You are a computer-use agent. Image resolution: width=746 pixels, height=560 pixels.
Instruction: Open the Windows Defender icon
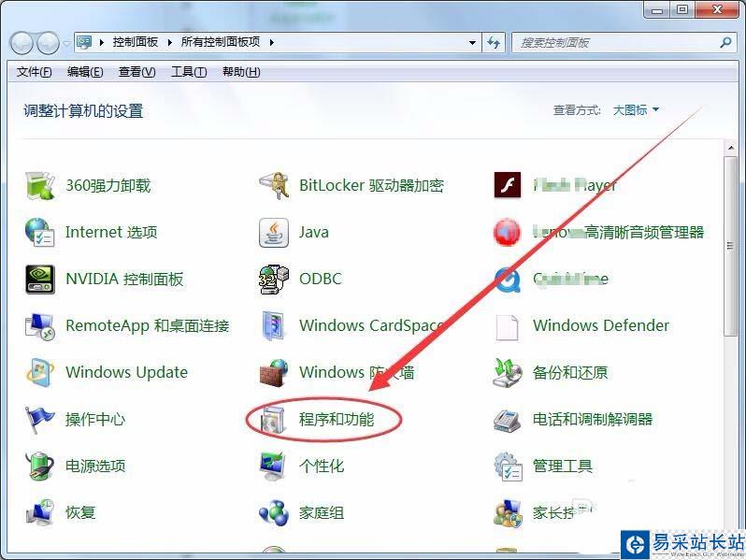(x=508, y=327)
